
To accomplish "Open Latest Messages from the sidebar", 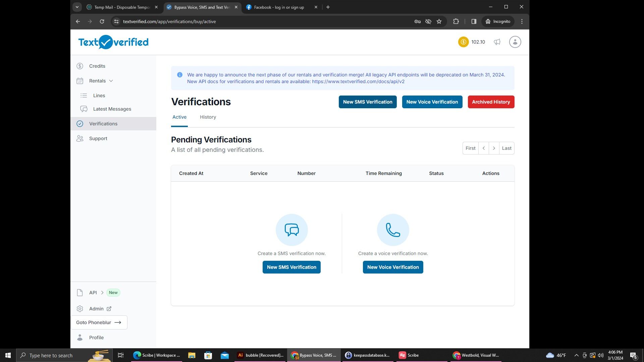I will (112, 109).
